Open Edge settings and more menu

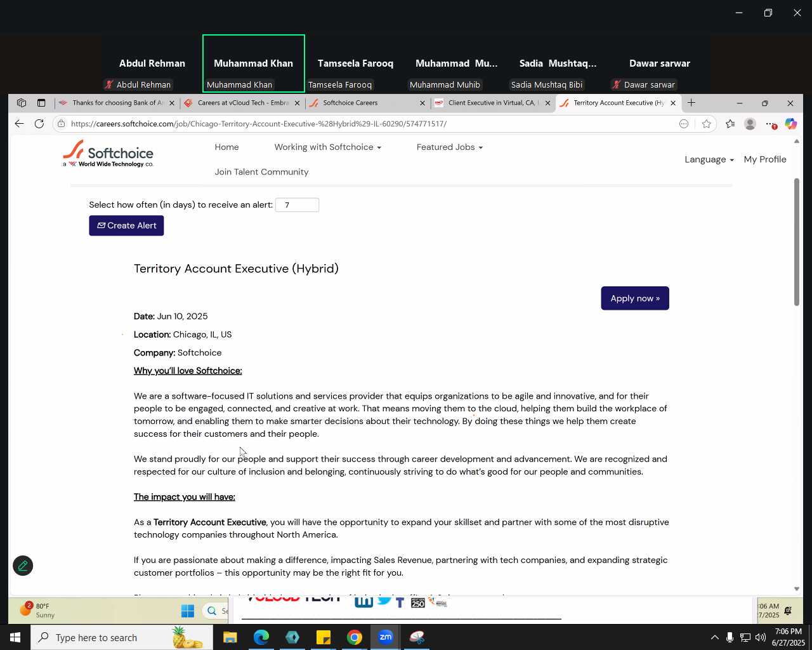[x=770, y=124]
